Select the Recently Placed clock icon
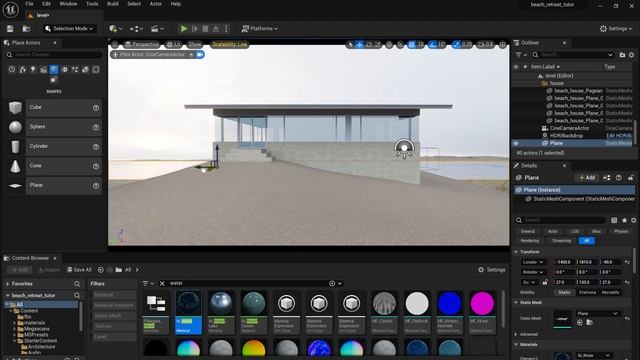This screenshot has width=640, height=360. 12,69
